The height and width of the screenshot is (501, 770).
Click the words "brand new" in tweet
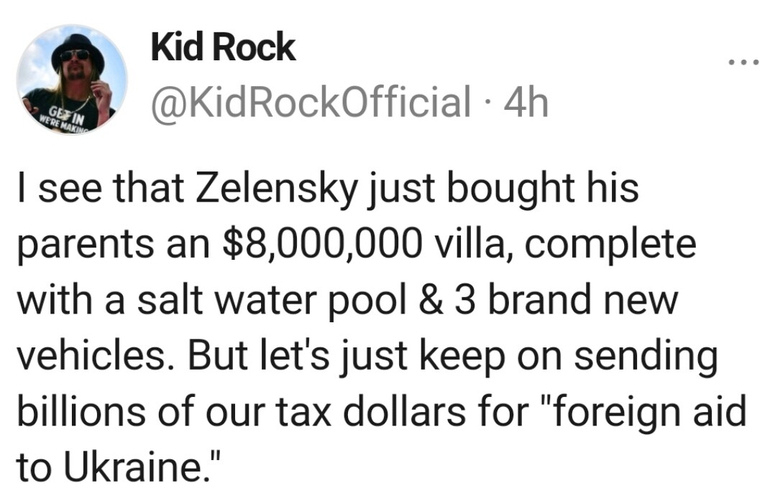point(582,300)
